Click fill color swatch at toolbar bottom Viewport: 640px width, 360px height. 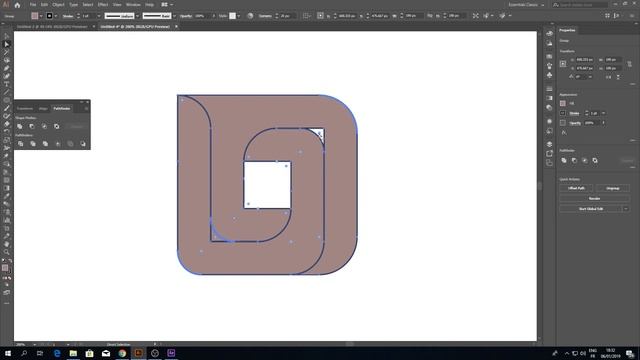pos(5,268)
